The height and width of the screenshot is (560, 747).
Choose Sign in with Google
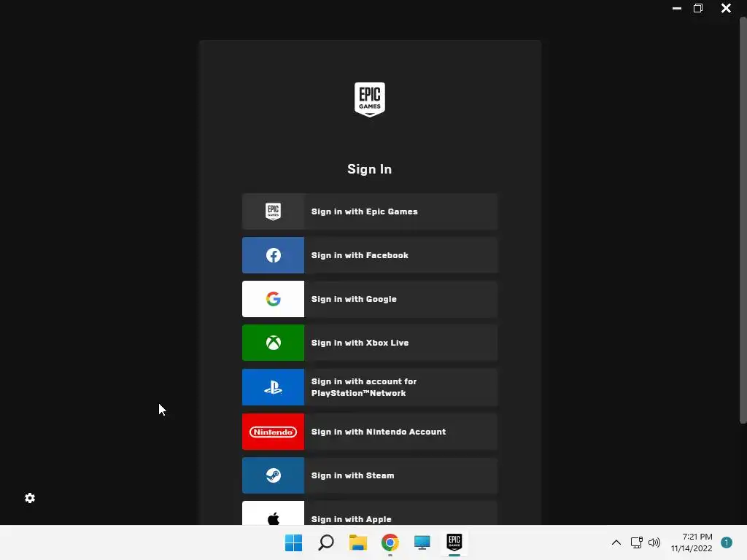[x=370, y=299]
